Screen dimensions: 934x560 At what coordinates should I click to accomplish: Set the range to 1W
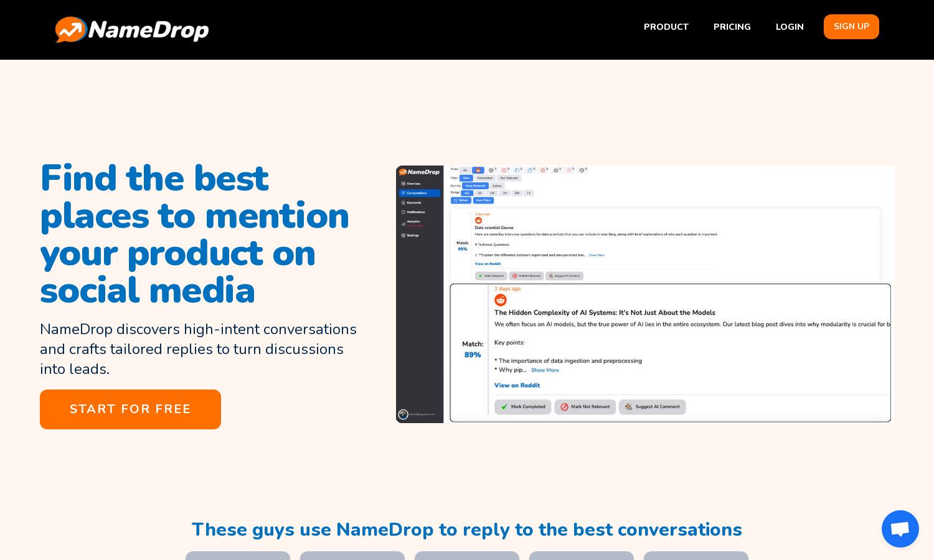(492, 193)
